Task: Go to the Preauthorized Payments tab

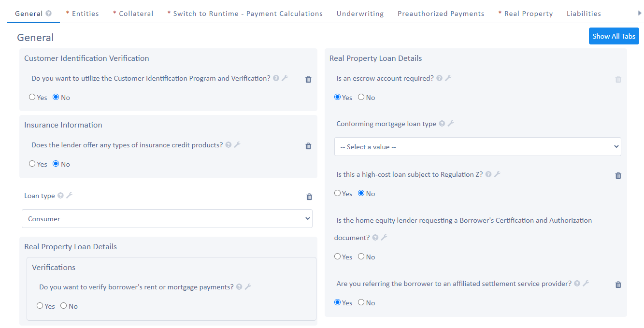Action: click(x=441, y=14)
